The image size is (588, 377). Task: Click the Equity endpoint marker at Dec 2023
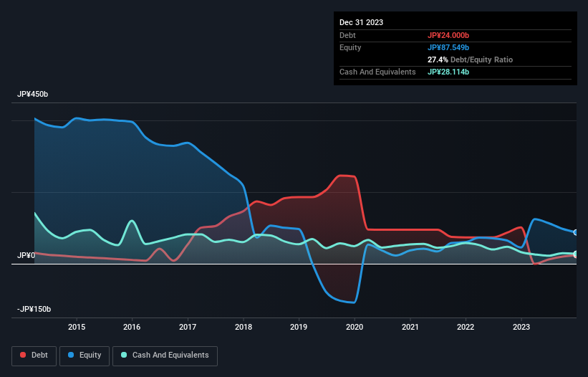coord(576,232)
